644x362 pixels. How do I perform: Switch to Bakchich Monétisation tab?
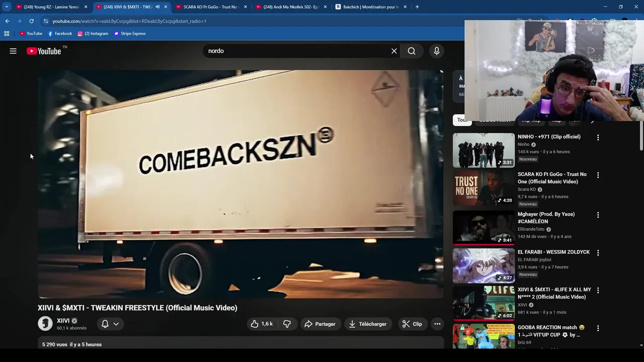click(370, 7)
